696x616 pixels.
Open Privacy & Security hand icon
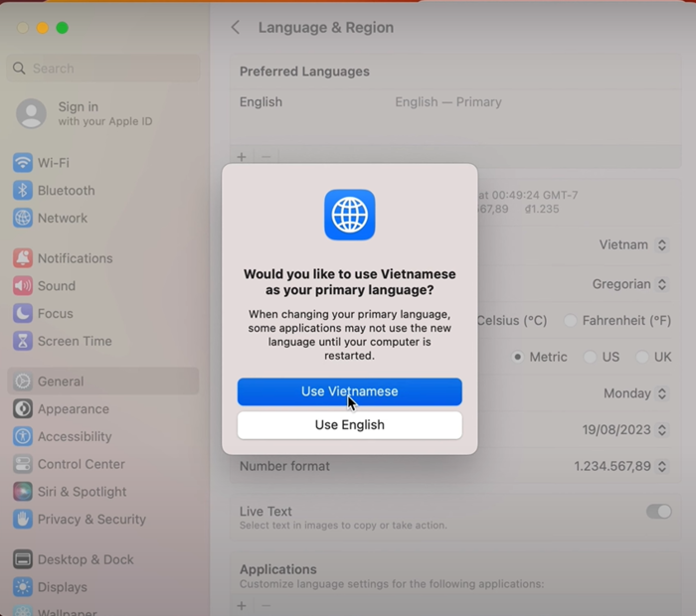(22, 520)
